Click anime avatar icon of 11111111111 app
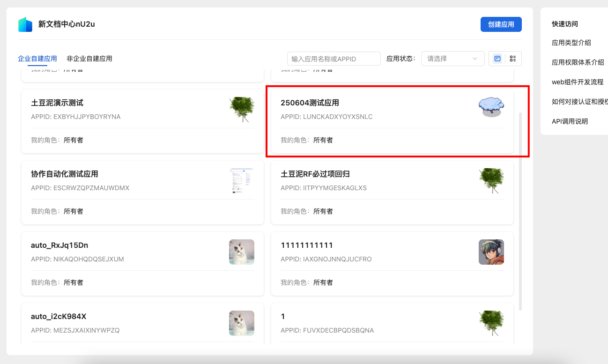The height and width of the screenshot is (364, 608). click(491, 252)
